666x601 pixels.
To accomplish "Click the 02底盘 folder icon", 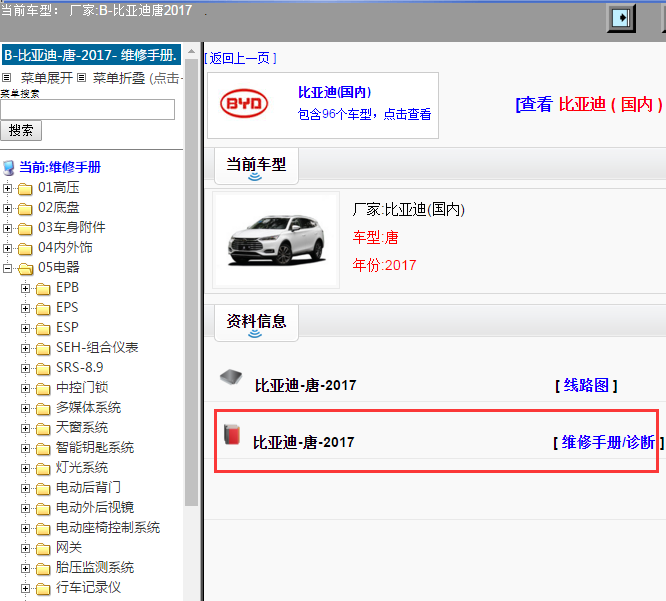I will pyautogui.click(x=25, y=209).
